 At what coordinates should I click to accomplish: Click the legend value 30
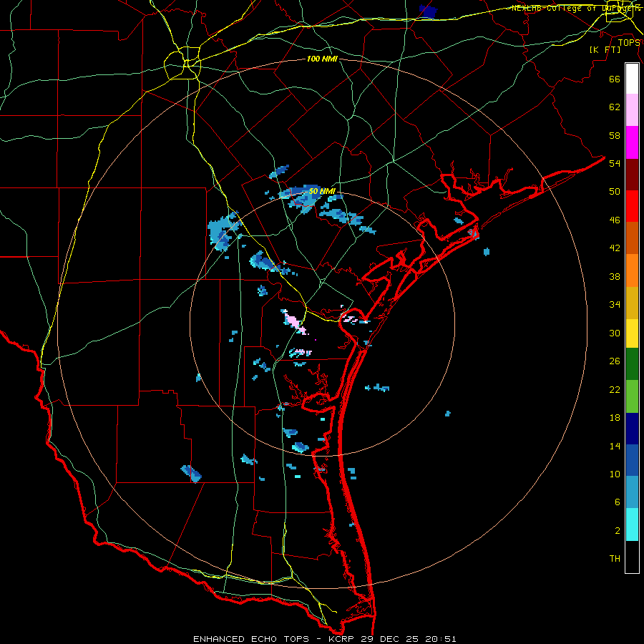click(x=615, y=333)
